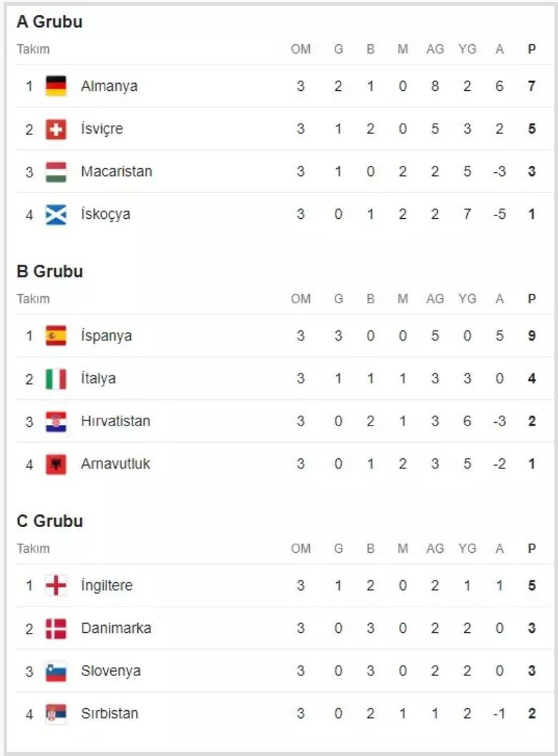Click the B Grubu heading
Viewport: 558px width, 756px height.
click(x=49, y=272)
